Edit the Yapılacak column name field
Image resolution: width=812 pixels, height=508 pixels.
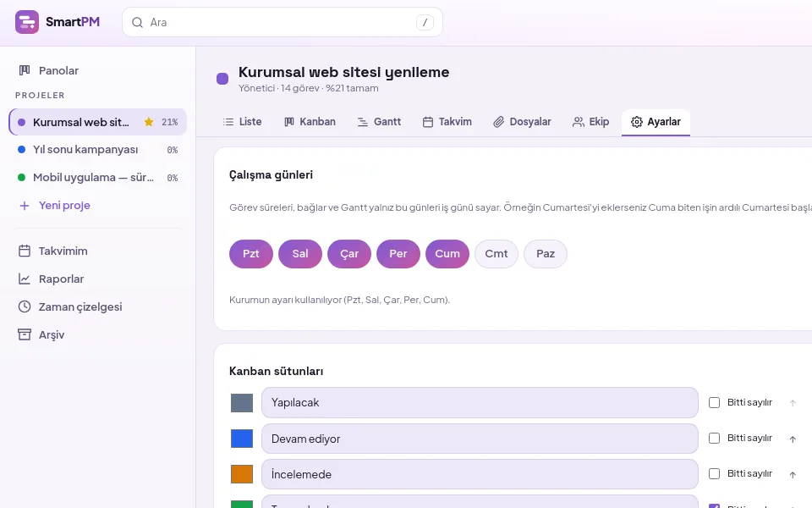[x=480, y=403]
